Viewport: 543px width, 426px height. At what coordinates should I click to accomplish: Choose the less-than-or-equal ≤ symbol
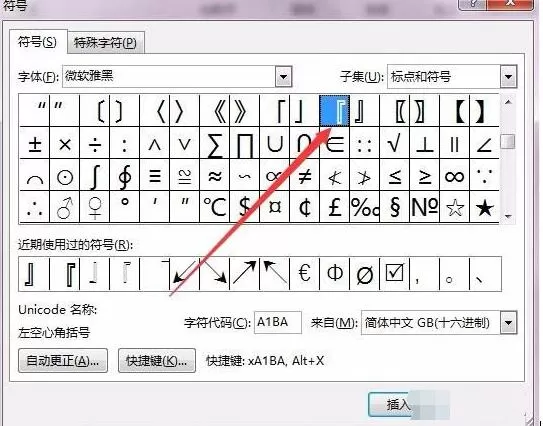[x=395, y=175]
